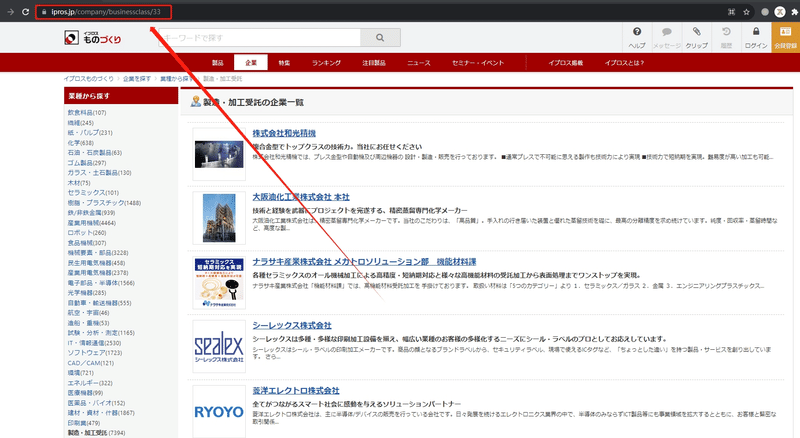Click the セラミックス ad thumbnail
The height and width of the screenshot is (438, 800).
(219, 283)
